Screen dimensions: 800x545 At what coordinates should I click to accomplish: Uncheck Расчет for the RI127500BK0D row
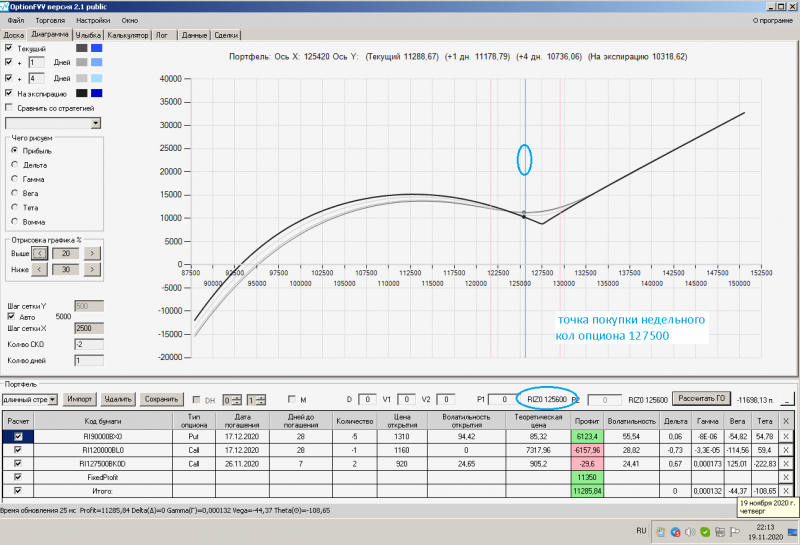(x=18, y=464)
